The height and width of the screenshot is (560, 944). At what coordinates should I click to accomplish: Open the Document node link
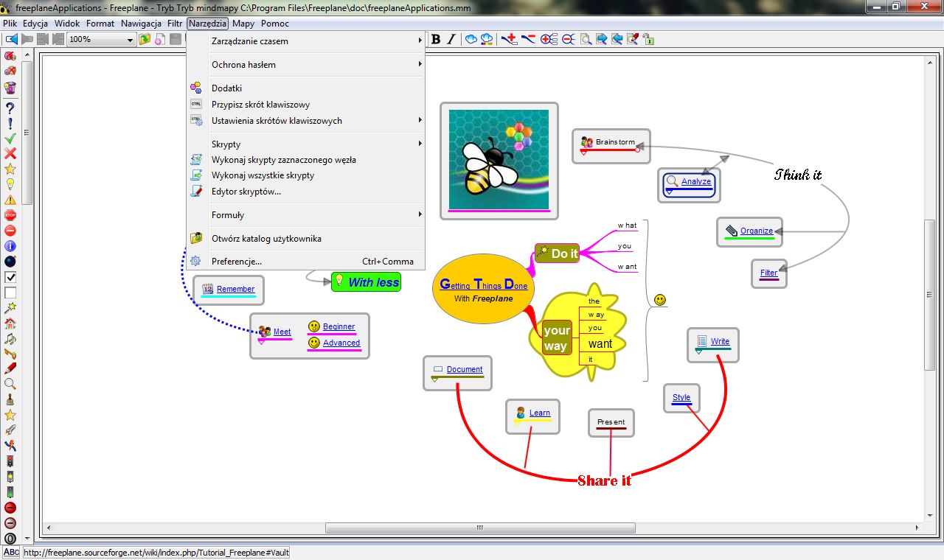(465, 369)
